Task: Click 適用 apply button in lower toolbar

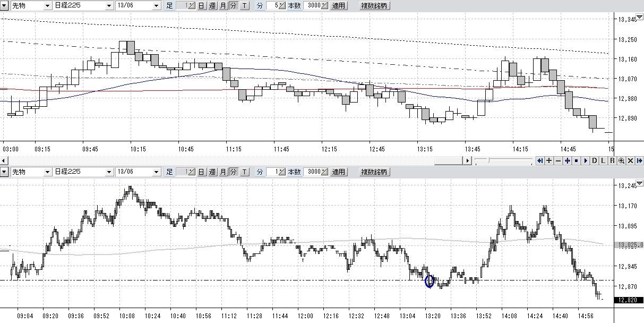Action: [338, 172]
